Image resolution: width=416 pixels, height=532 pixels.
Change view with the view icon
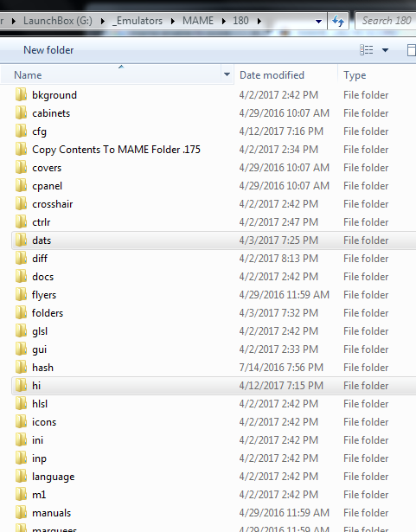click(366, 50)
